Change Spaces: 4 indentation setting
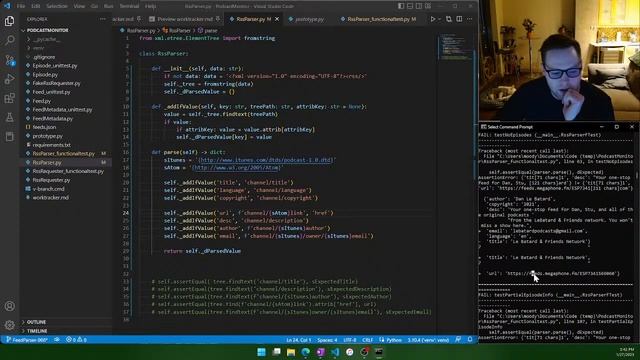 [327, 340]
